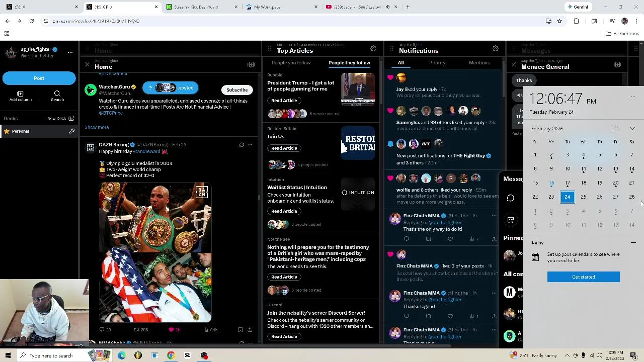Switch to 'People you follow' tab

point(291,63)
